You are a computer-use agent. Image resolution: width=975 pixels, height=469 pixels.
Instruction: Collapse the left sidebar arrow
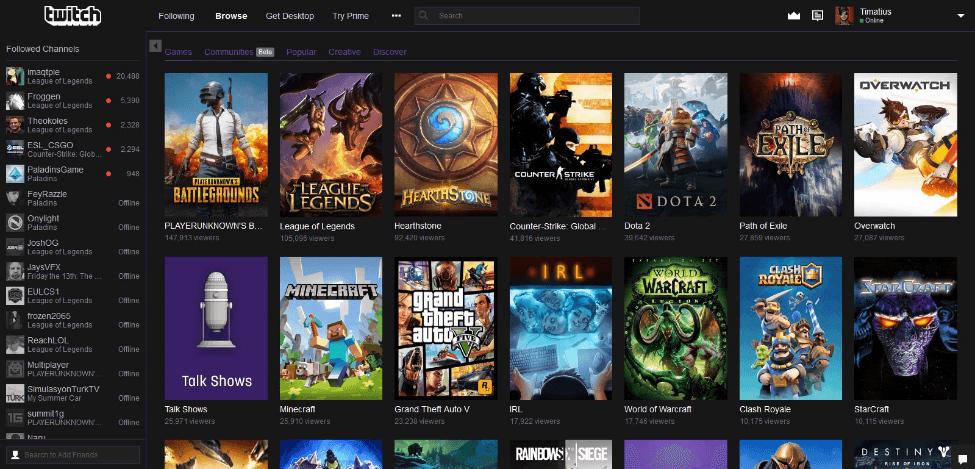coord(155,46)
